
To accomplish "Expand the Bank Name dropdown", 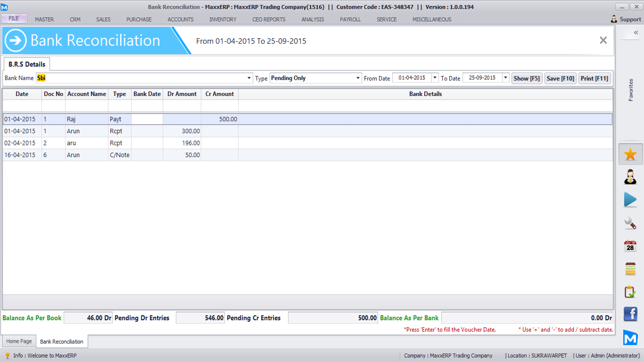I will tap(249, 78).
